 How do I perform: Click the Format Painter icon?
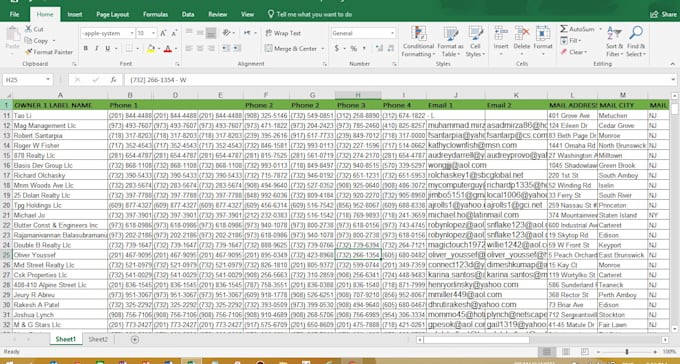click(x=29, y=52)
